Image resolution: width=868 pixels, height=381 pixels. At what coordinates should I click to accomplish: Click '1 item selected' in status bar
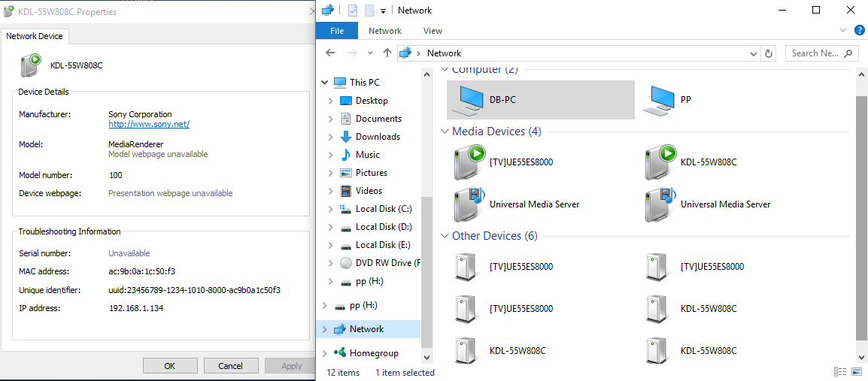click(x=405, y=372)
